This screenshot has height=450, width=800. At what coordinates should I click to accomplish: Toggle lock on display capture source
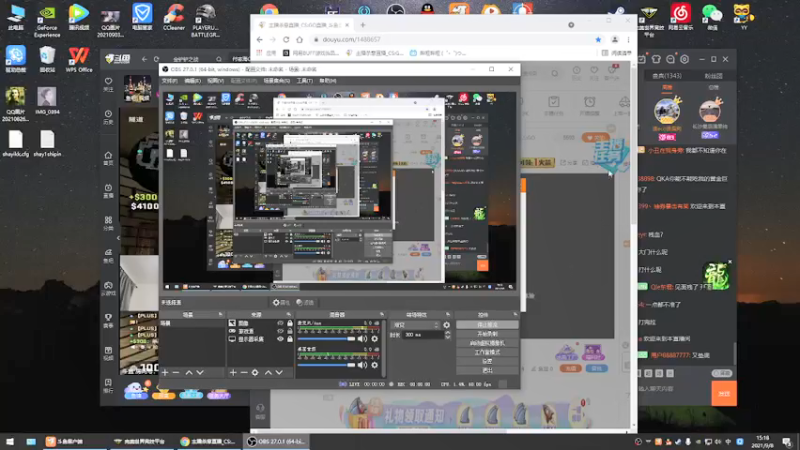[x=290, y=339]
